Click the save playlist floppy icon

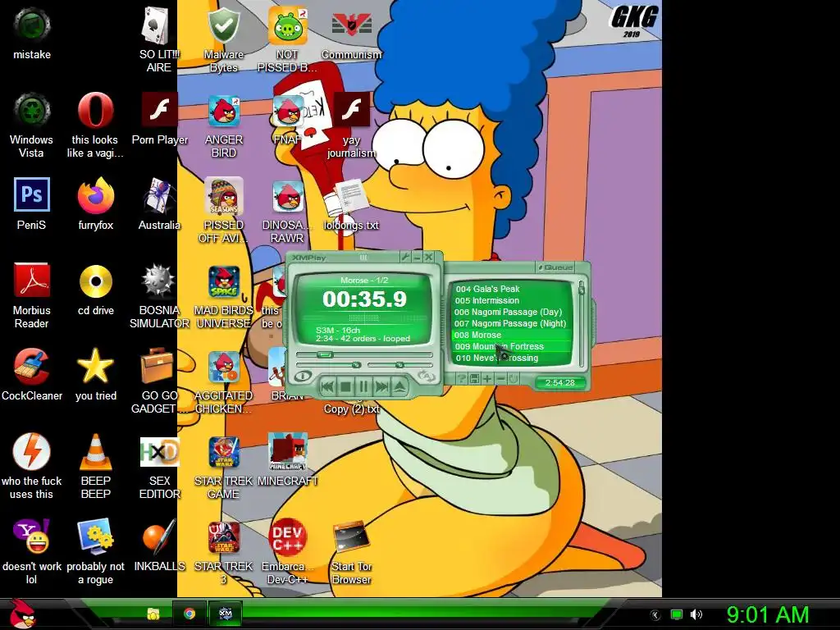(x=474, y=379)
